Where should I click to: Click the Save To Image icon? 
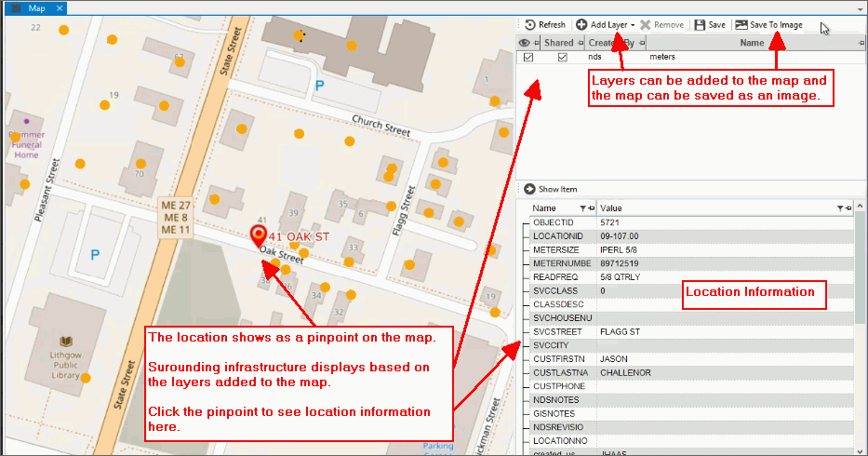[741, 25]
